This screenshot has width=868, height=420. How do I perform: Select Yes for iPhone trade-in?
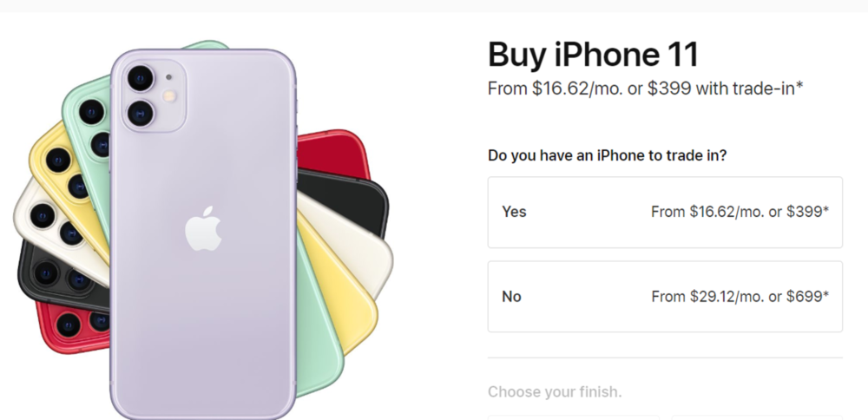(x=665, y=213)
